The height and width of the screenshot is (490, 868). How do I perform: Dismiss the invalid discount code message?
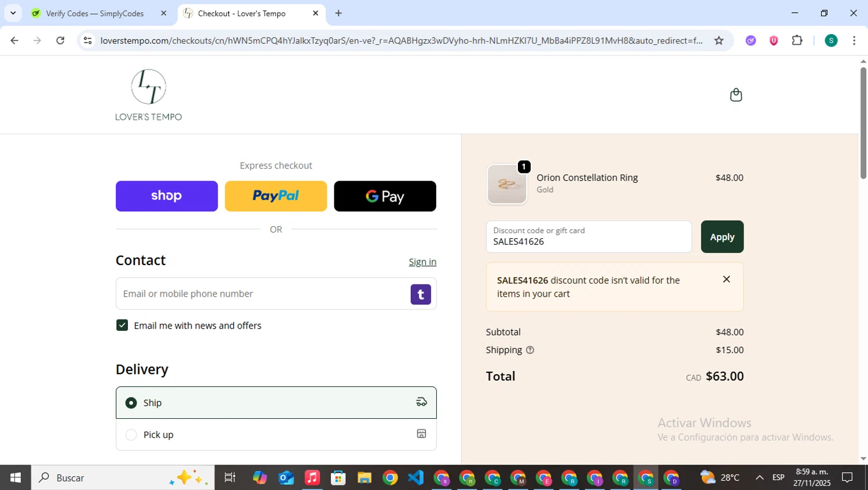tap(726, 279)
